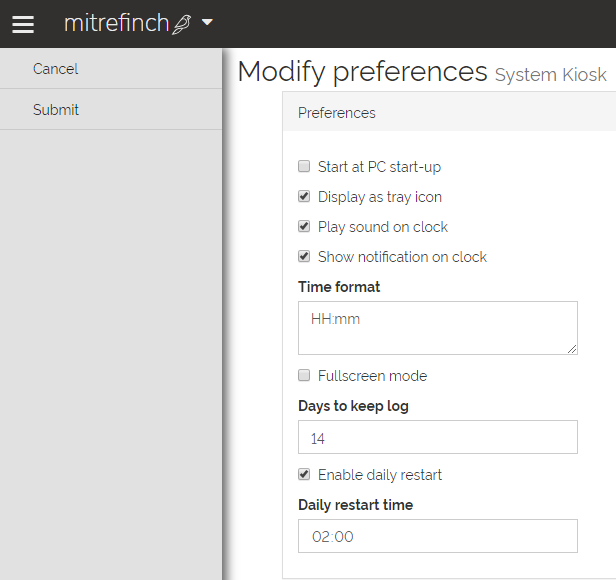Screen dimensions: 616x580
Task: Enable Fullscreen mode checkbox
Action: (304, 376)
